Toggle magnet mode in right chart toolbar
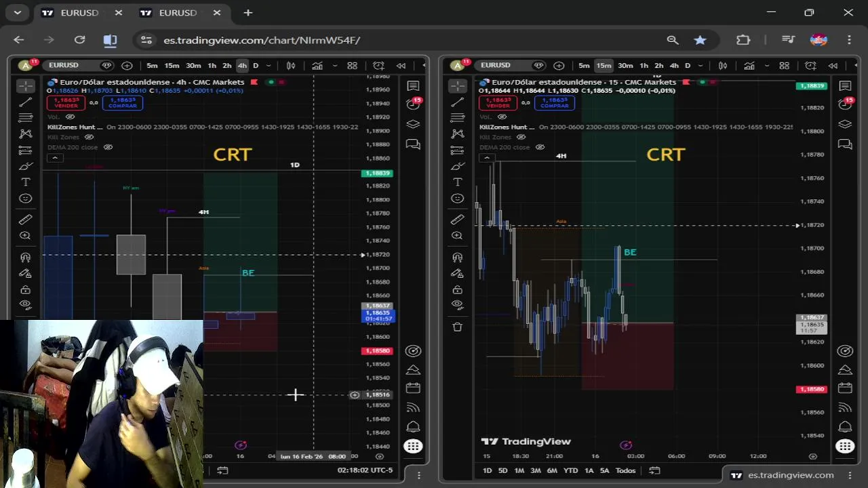This screenshot has height=488, width=868. 457,258
